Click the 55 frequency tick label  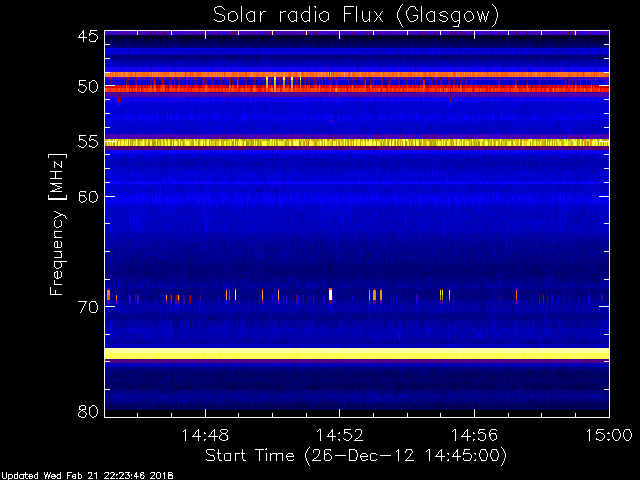[x=88, y=142]
